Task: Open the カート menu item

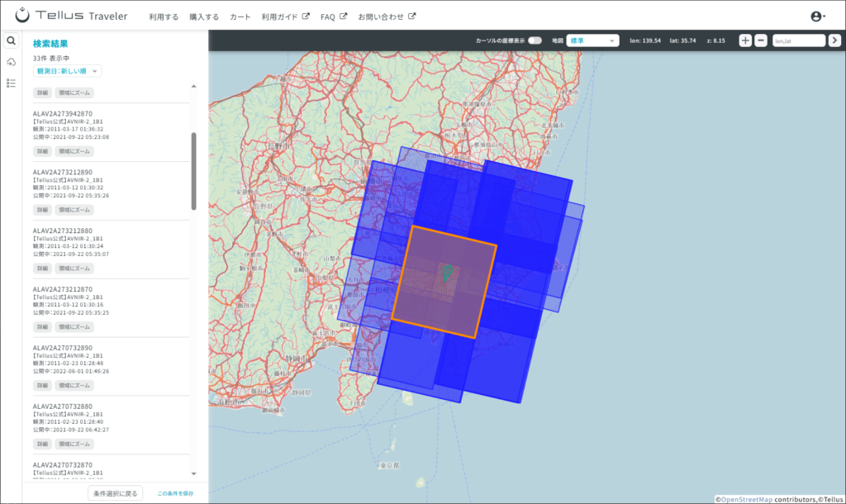Action: 240,17
